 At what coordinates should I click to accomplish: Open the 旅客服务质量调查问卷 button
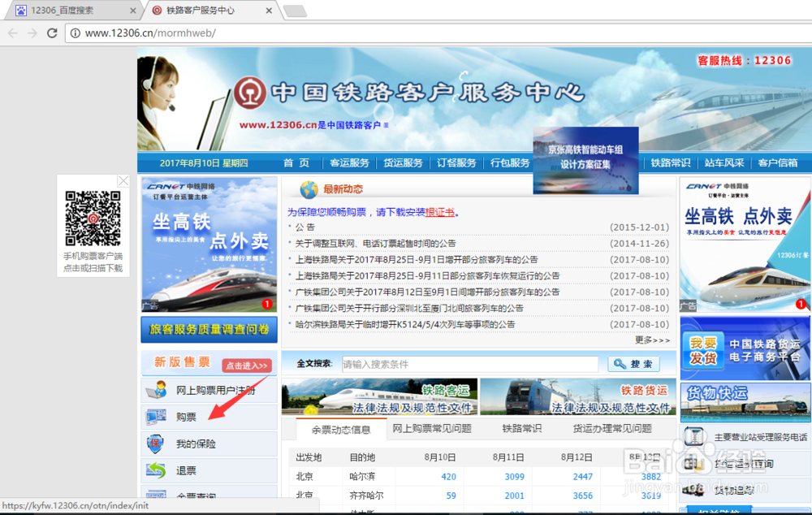[209, 330]
